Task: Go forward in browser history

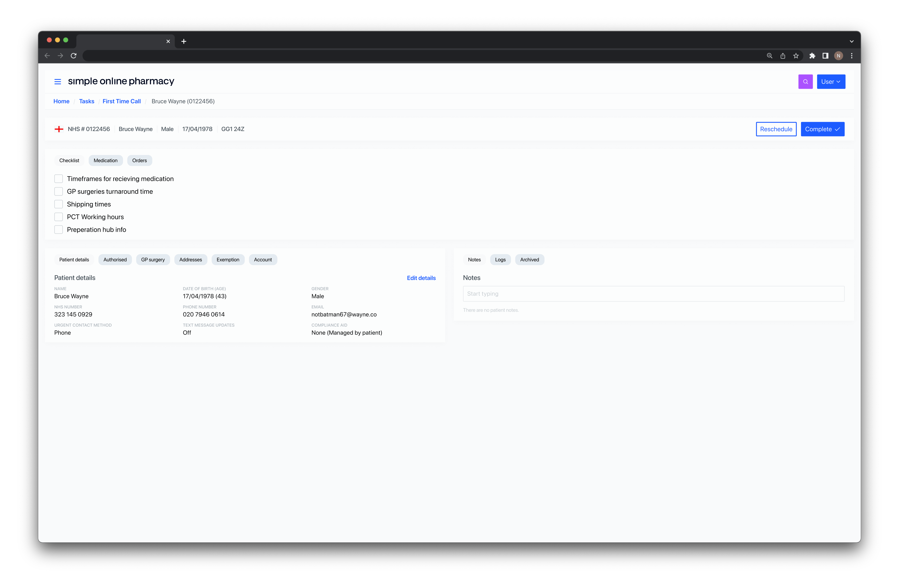Action: (60, 56)
